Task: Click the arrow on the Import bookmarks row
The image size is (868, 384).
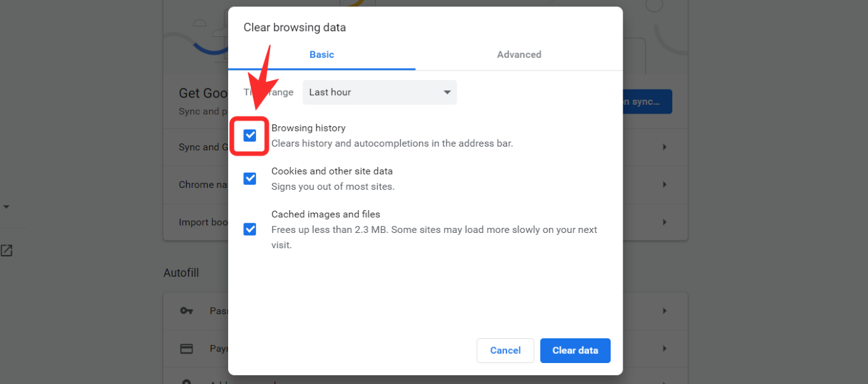Action: pyautogui.click(x=665, y=222)
